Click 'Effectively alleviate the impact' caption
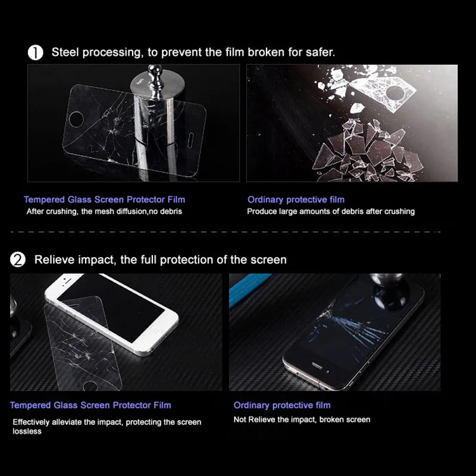 [x=107, y=427]
